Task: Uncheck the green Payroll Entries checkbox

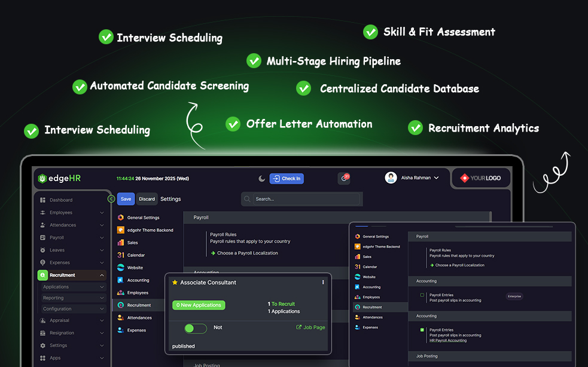Action: pyautogui.click(x=422, y=330)
